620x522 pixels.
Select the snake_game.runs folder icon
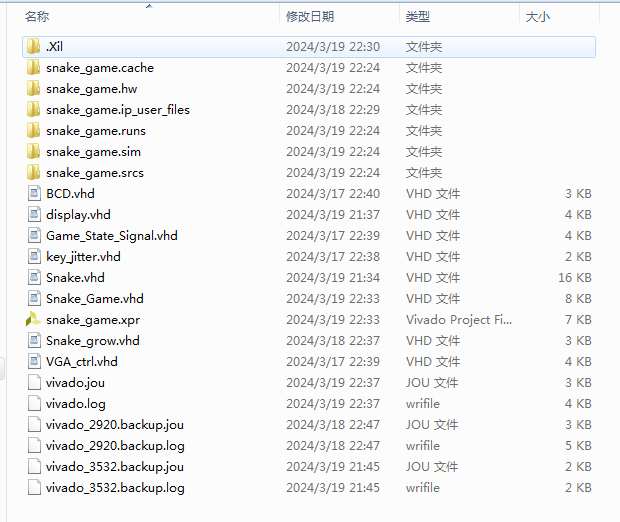(x=34, y=131)
